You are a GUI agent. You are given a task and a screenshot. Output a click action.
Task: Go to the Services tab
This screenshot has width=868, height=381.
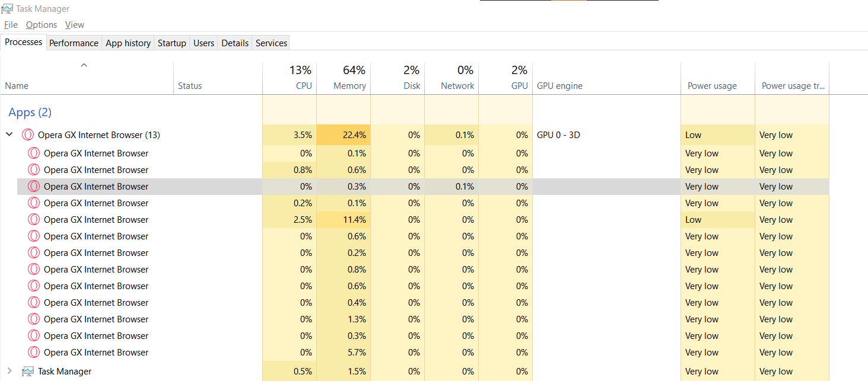pos(271,43)
